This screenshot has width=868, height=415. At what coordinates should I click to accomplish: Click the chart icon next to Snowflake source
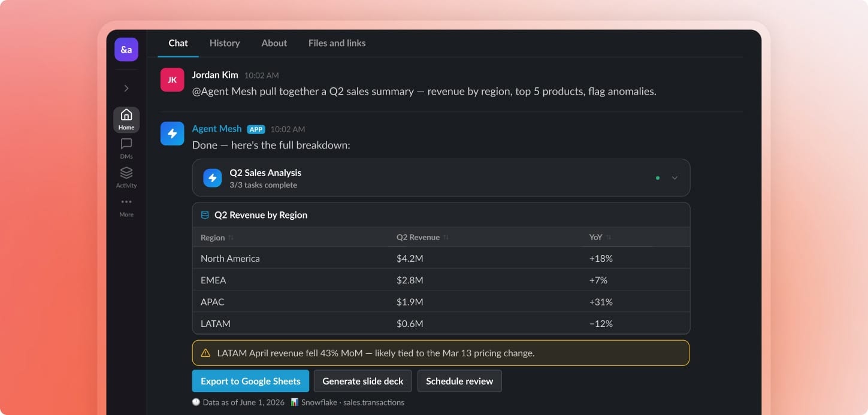295,402
